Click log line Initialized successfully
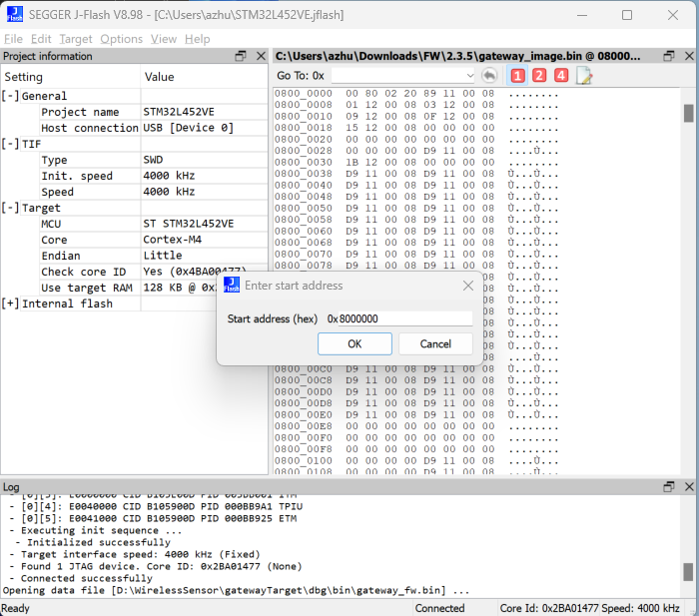The image size is (699, 616). (99, 542)
